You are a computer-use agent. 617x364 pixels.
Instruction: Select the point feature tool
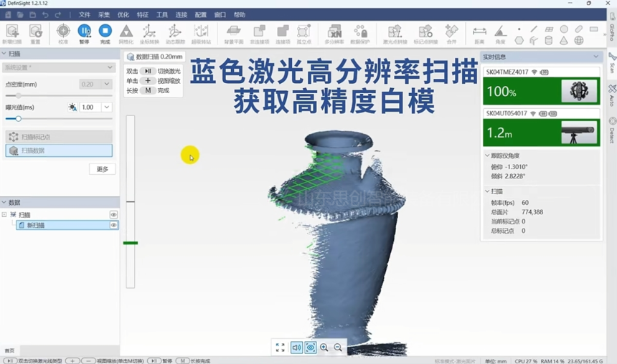coord(519,29)
